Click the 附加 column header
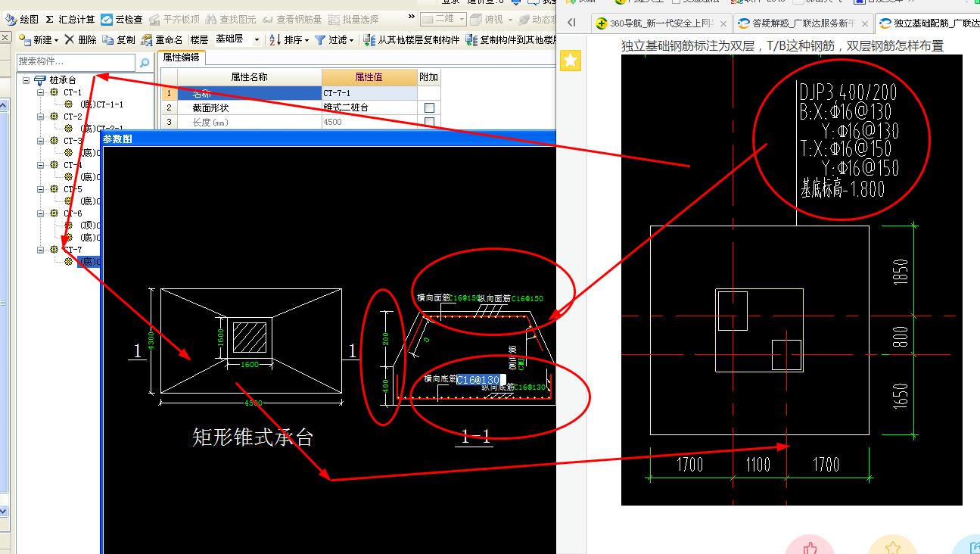The height and width of the screenshot is (554, 980). point(428,77)
